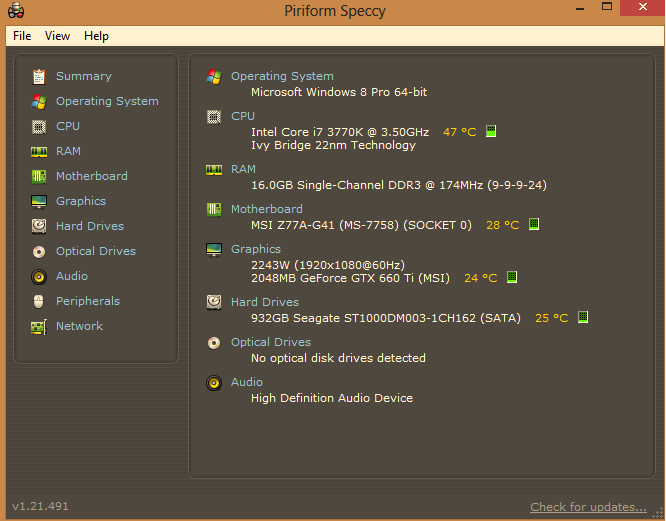This screenshot has height=521, width=666.
Task: Click 'No optical disk drives detected' text
Action: coord(338,358)
